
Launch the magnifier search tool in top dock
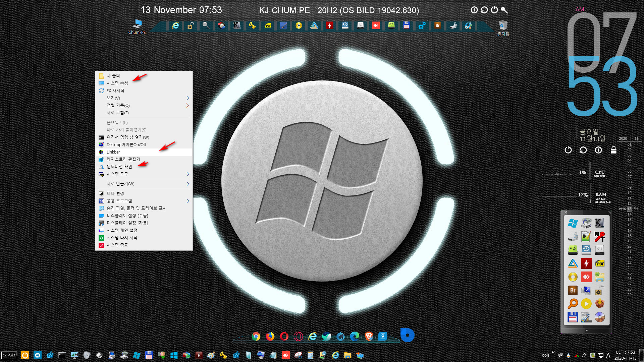point(206,25)
